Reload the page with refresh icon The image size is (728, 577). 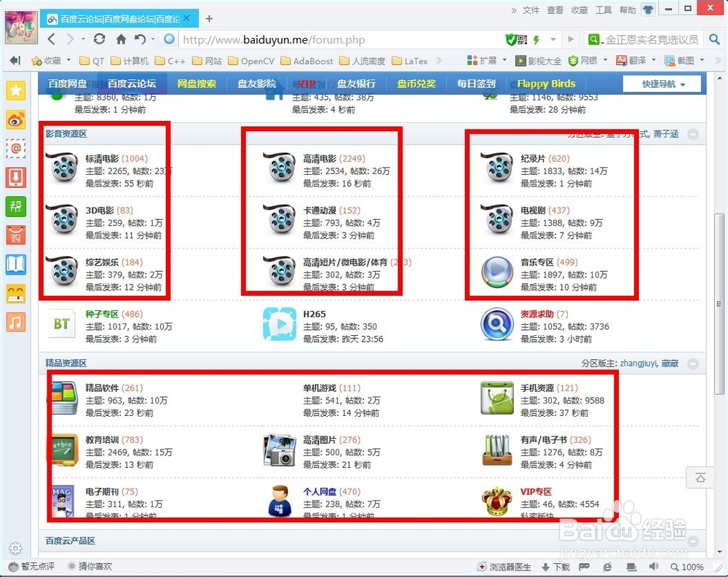[99, 39]
